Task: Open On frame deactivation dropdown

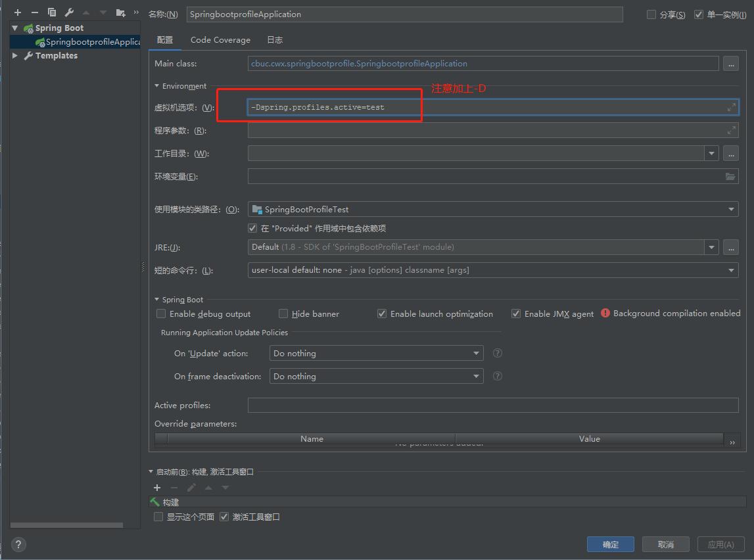Action: [377, 376]
